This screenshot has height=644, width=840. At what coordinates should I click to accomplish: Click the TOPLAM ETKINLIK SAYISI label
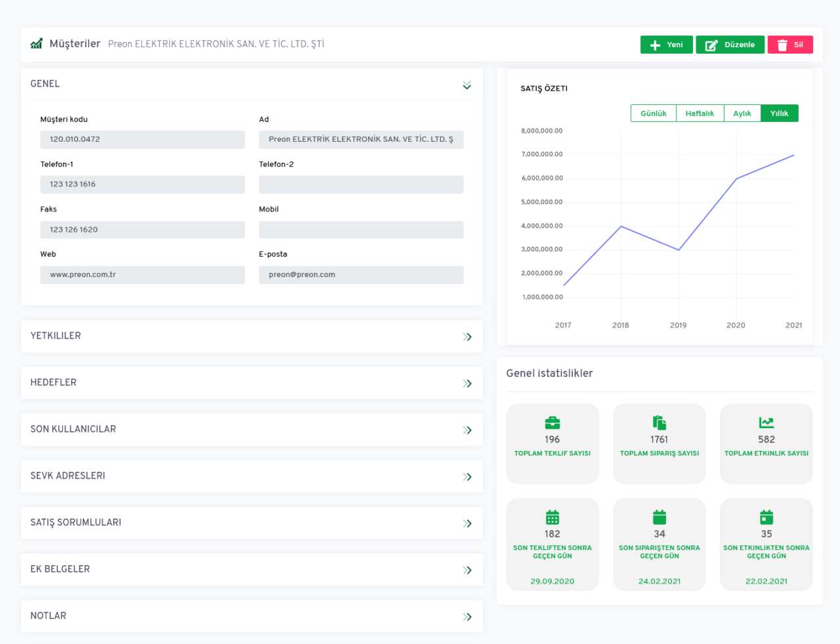click(x=766, y=453)
